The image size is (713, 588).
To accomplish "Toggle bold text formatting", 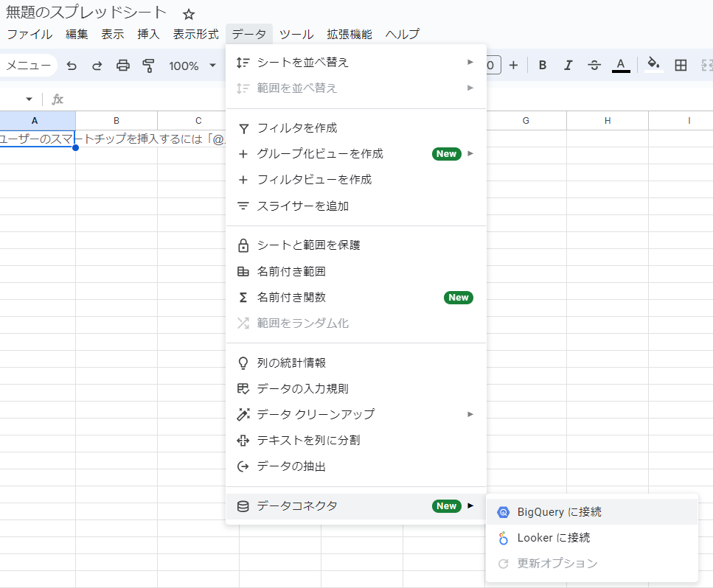I will click(x=543, y=66).
